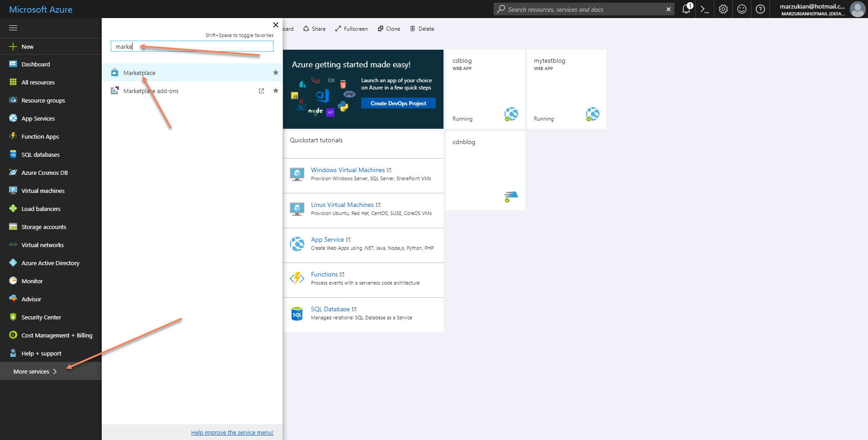
Task: Collapse the sidebar with the hamburger icon
Action: tap(13, 28)
